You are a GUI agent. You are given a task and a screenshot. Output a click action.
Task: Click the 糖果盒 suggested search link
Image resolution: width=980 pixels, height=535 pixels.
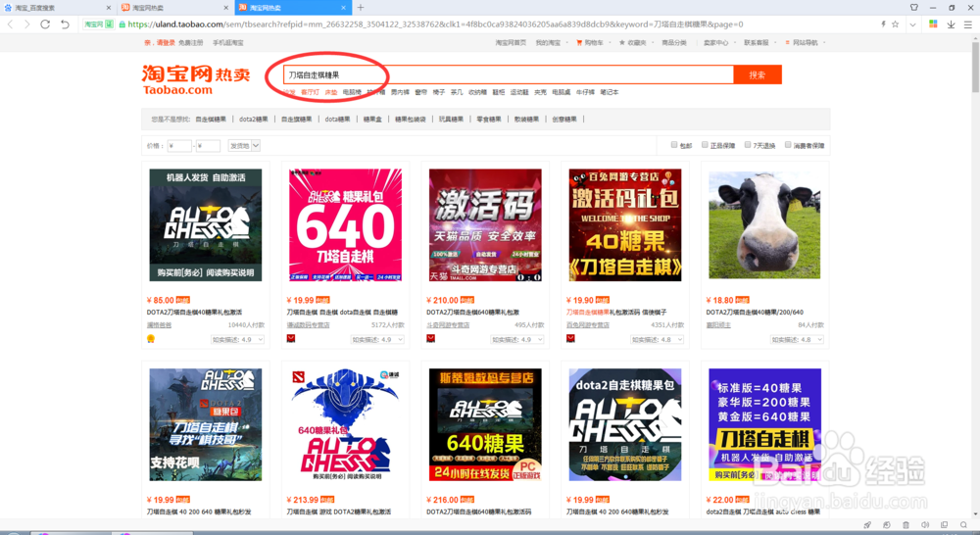coord(372,119)
